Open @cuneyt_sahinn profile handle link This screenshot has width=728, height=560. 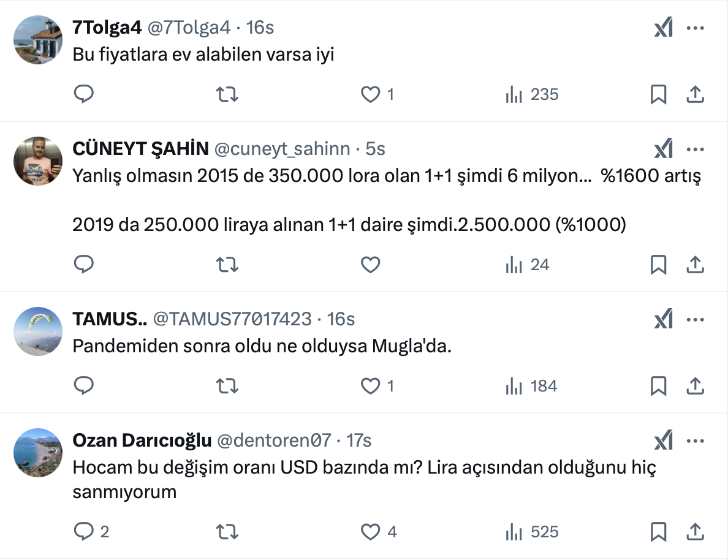pos(282,149)
